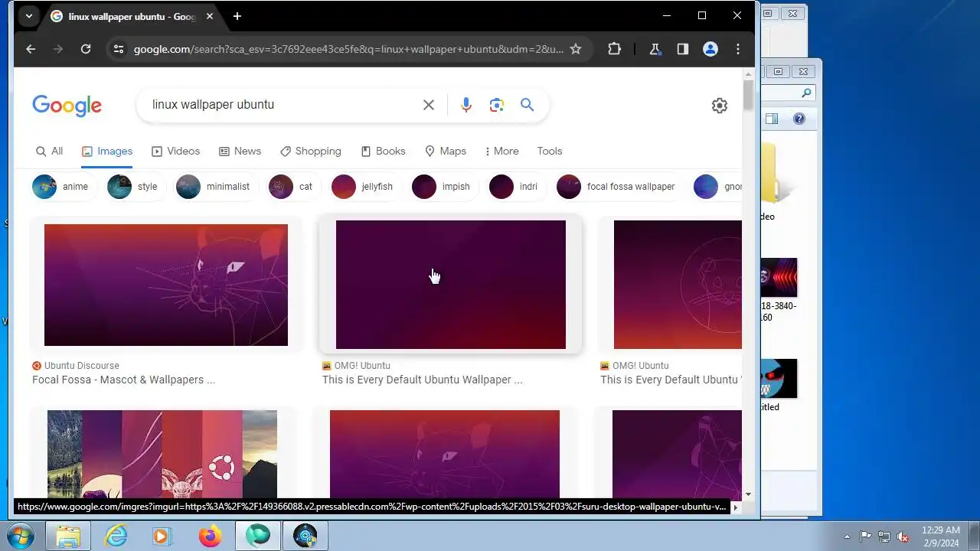980x551 pixels.
Task: Open the Focal Fossa mascot wallpaper thumbnail
Action: [x=166, y=285]
